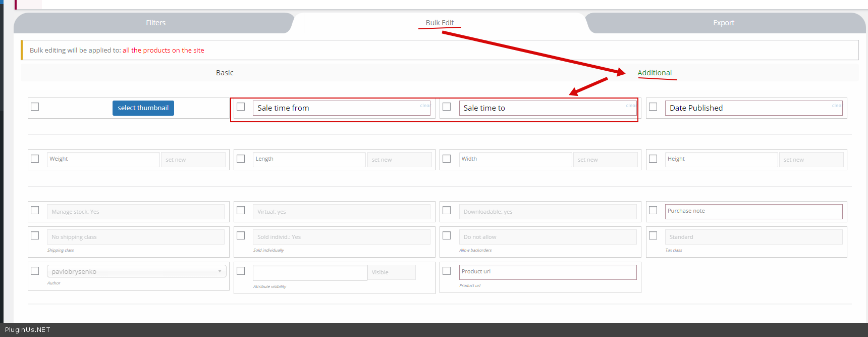The height and width of the screenshot is (337, 868).
Task: Open the Attribute visibility Visible dropdown
Action: (x=391, y=272)
